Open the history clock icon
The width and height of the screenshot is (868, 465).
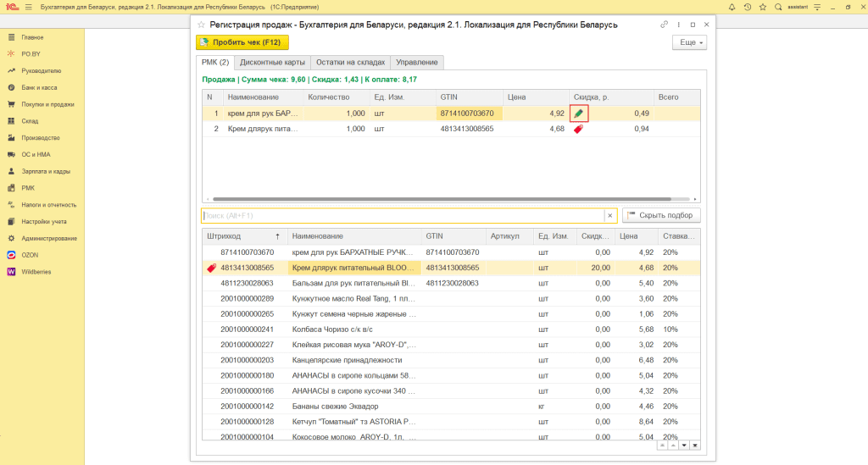(x=747, y=7)
